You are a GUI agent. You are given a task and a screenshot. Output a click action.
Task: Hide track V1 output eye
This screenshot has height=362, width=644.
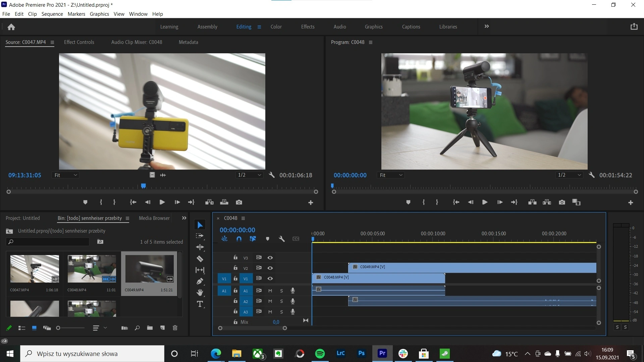click(270, 279)
